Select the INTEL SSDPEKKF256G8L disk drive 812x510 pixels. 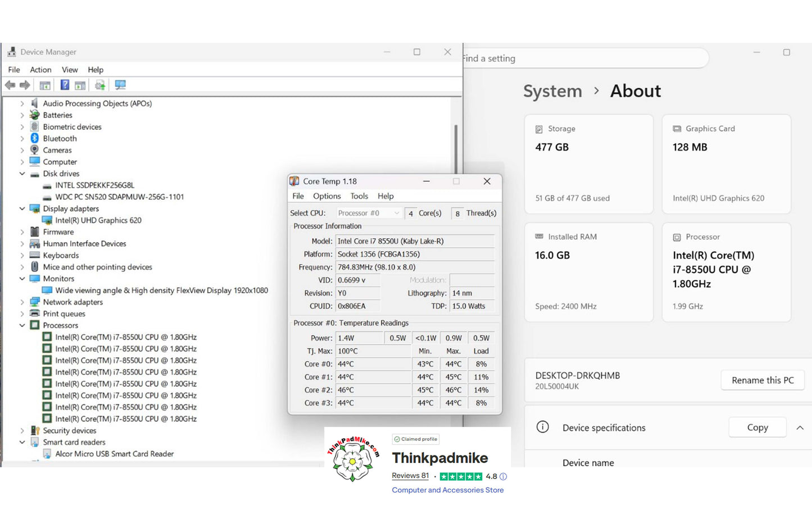94,185
